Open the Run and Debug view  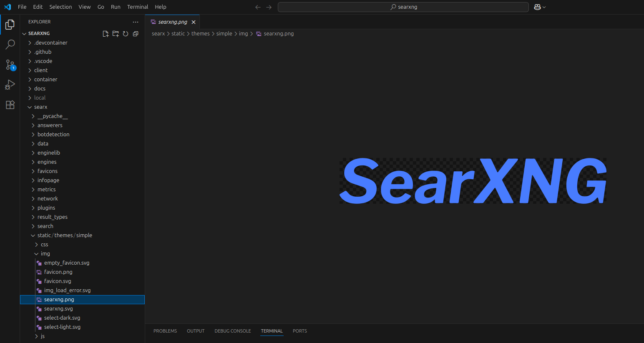tap(10, 85)
